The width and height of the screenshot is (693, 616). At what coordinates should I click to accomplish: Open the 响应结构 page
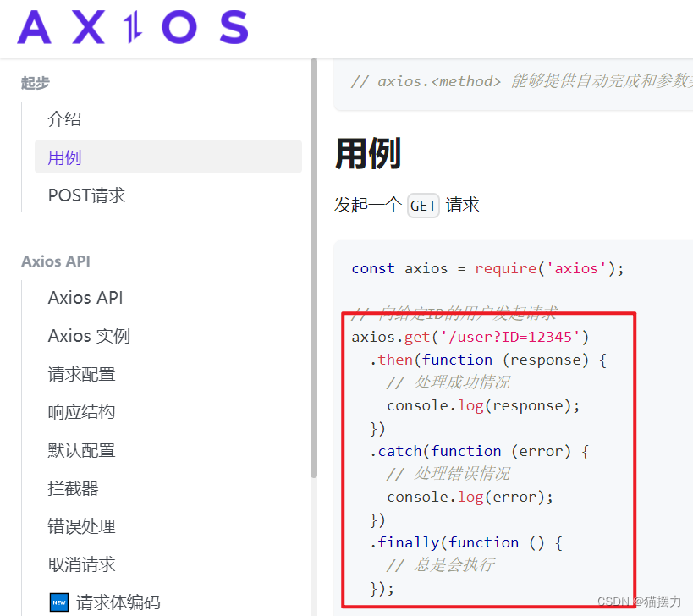[x=82, y=412]
